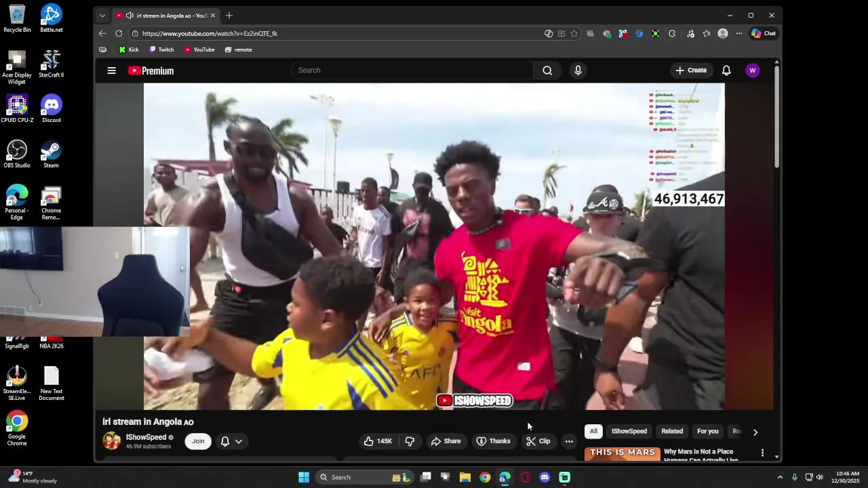Open tab actions dropdown arrow
Viewport: 868px width, 488px height.
coord(102,16)
